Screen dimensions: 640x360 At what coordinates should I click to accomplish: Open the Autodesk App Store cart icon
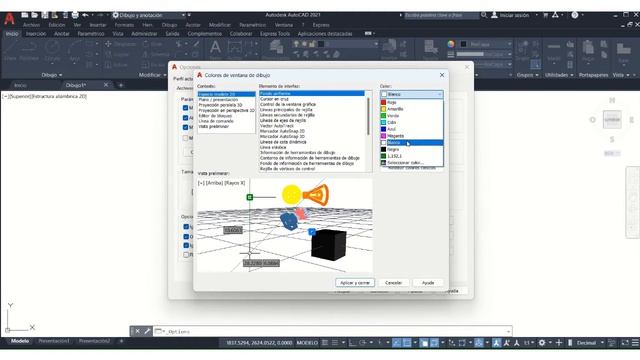point(545,15)
